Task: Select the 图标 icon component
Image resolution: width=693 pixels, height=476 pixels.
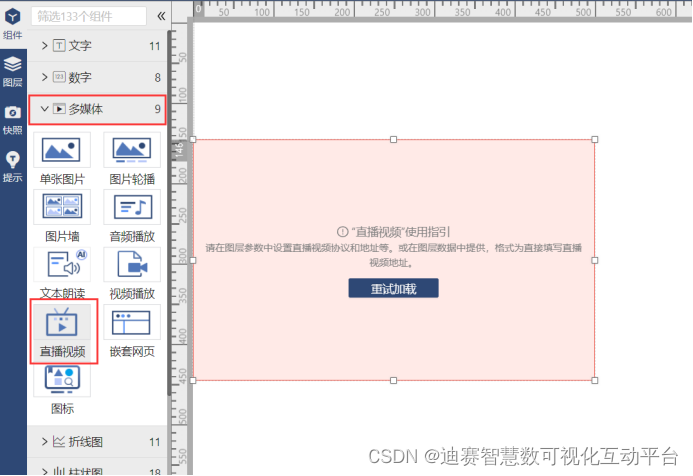Action: pos(62,390)
